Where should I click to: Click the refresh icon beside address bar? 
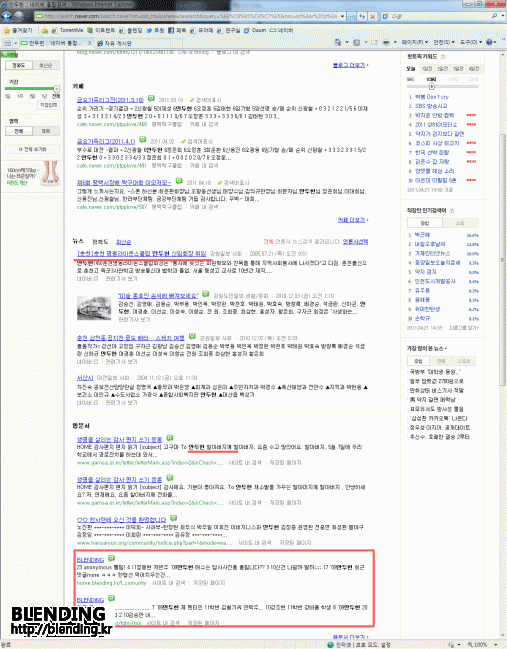point(362,17)
